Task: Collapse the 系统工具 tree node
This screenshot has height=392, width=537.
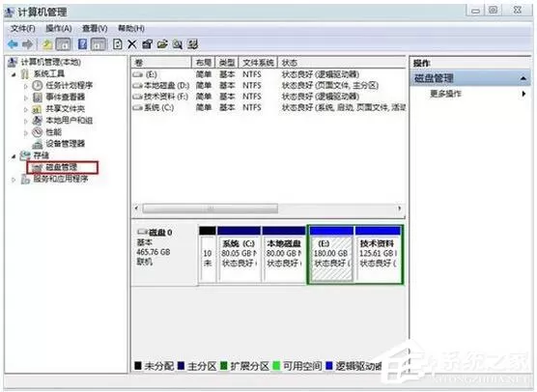Action: 14,74
